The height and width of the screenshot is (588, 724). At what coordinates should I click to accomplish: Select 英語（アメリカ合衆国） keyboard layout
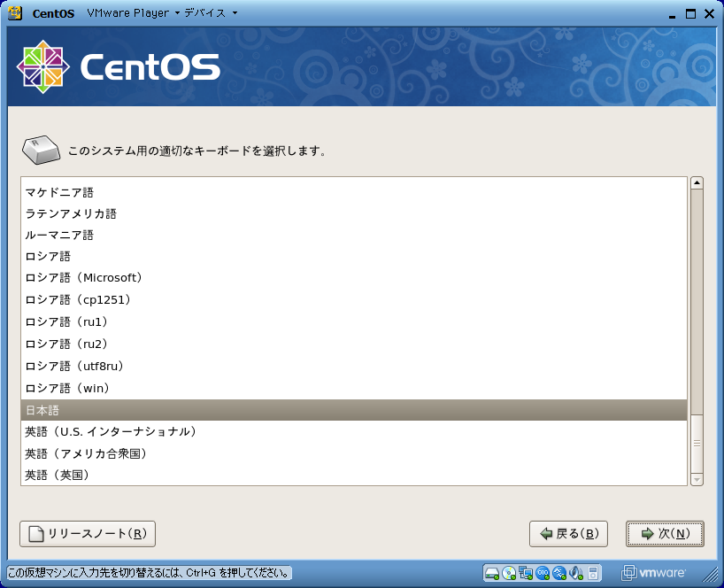tap(86, 453)
